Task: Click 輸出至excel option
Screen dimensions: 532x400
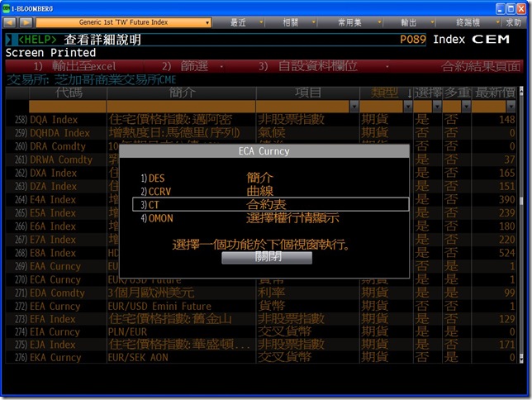Action: tap(74, 66)
